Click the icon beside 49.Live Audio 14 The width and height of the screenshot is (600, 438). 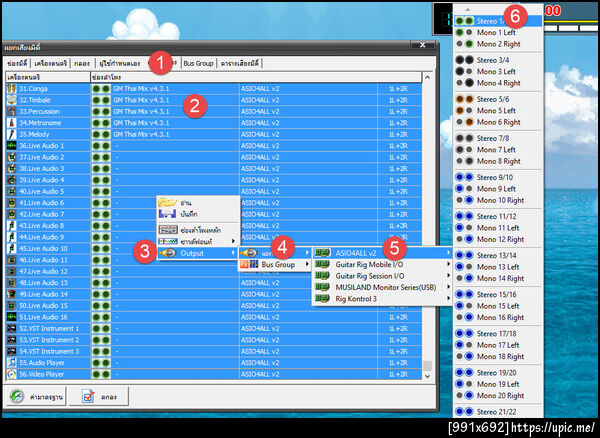point(11,294)
